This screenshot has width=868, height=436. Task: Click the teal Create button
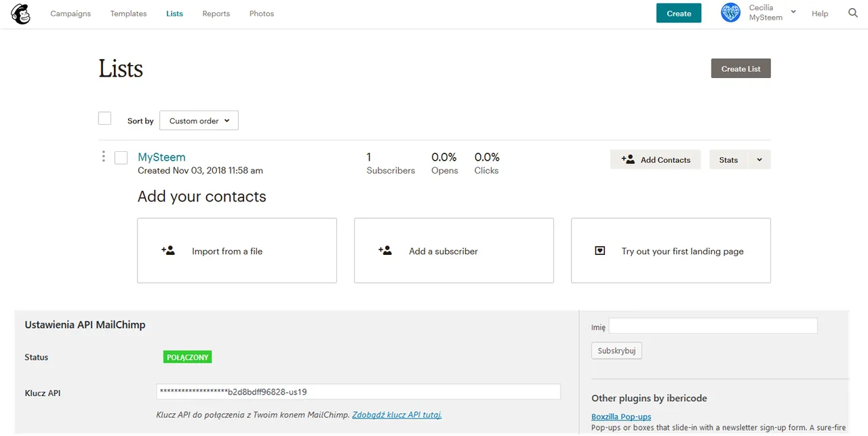pos(679,13)
